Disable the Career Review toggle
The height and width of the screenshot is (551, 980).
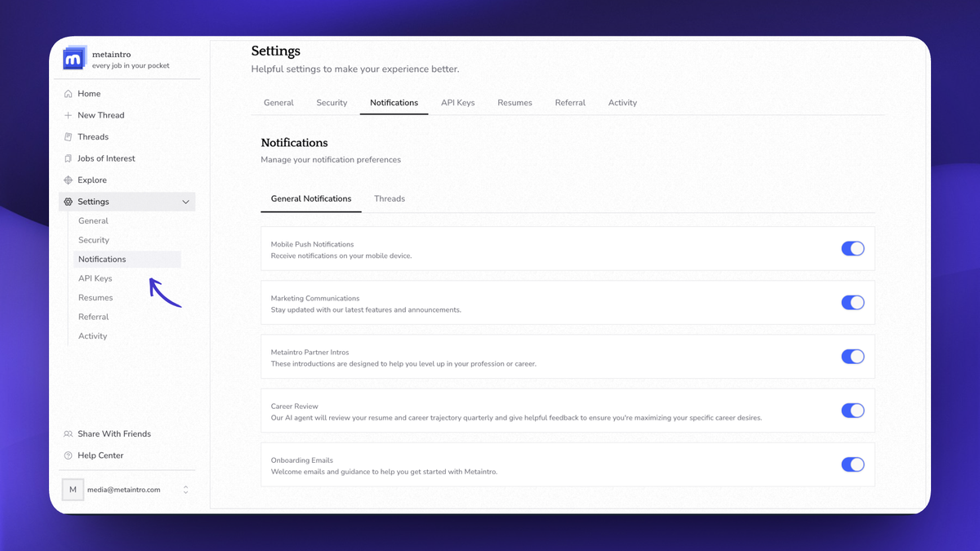tap(853, 411)
